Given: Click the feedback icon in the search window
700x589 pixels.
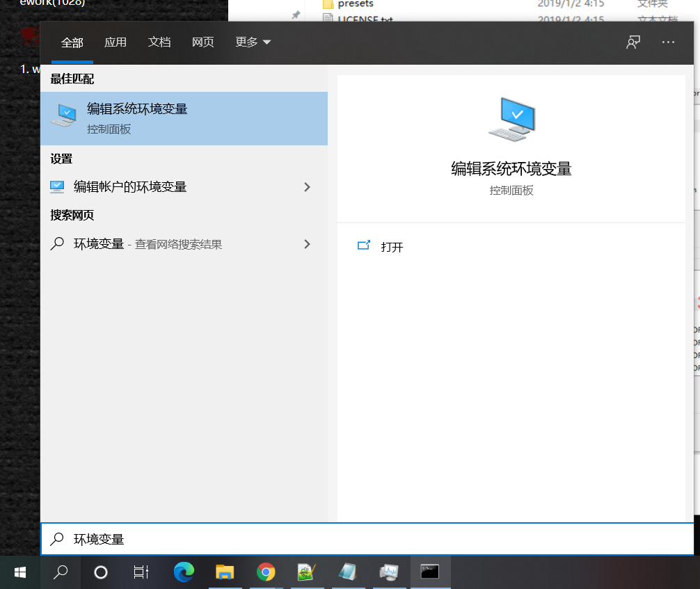Looking at the screenshot, I should pyautogui.click(x=633, y=42).
